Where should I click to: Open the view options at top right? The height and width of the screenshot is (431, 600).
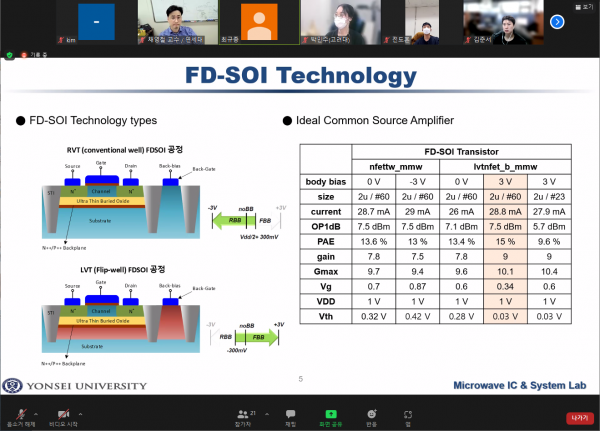584,7
